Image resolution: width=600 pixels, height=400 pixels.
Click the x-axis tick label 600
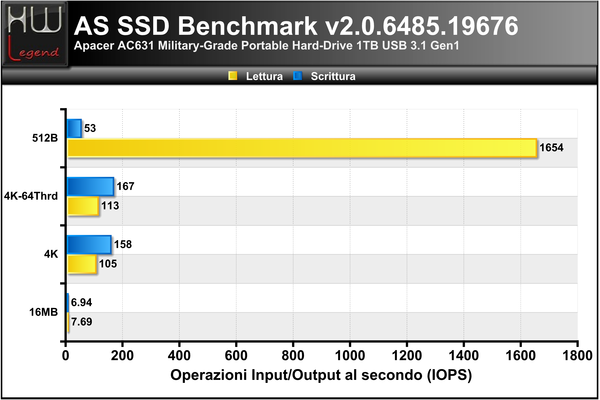[x=236, y=356]
